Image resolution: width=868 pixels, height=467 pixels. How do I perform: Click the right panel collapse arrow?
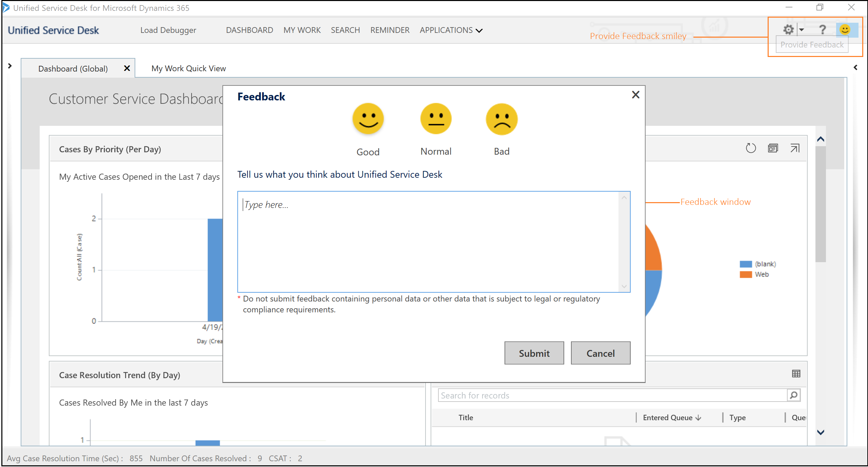[856, 68]
